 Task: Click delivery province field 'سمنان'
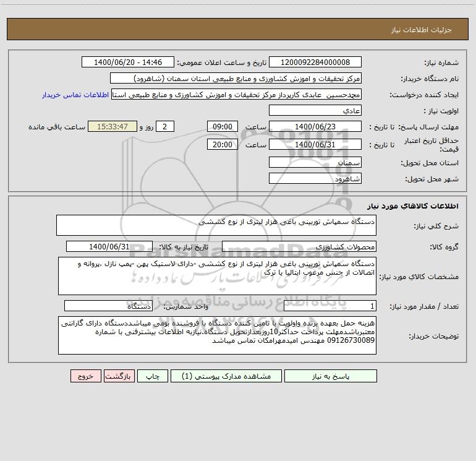[315, 163]
